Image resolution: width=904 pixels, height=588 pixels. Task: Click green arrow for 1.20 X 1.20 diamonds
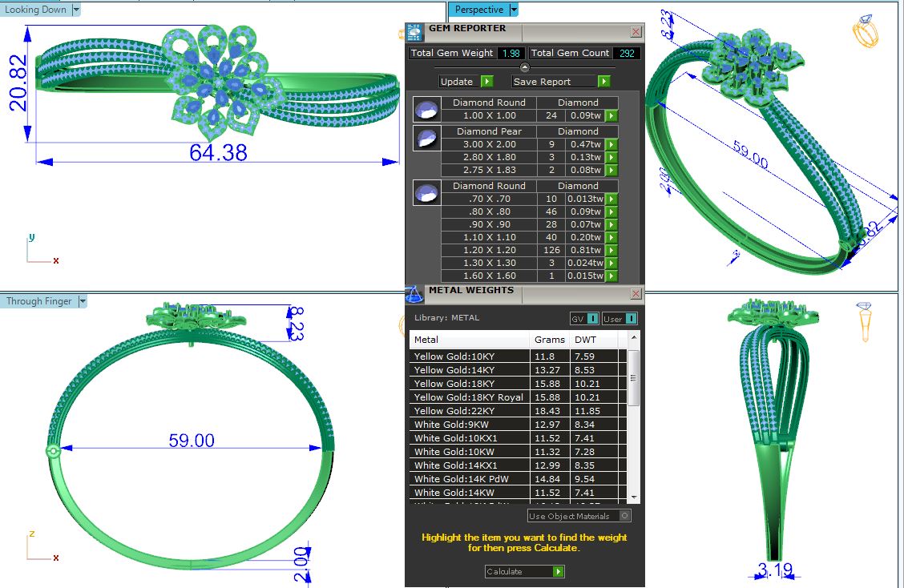click(611, 251)
